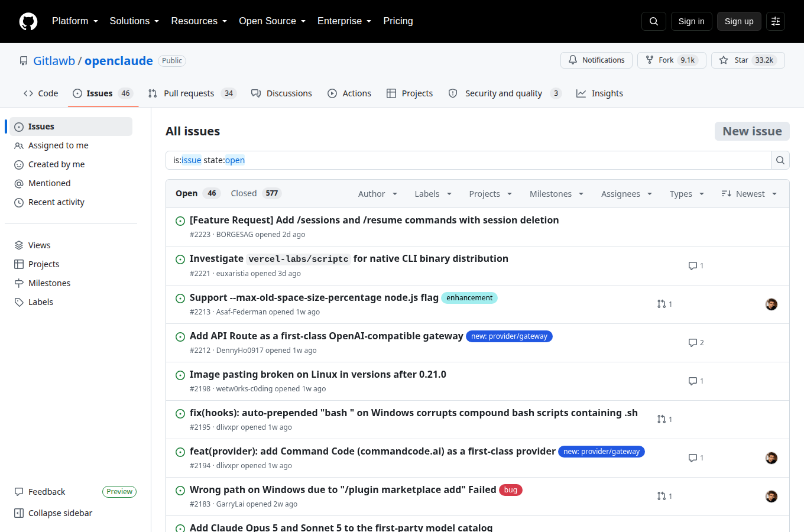
Task: Expand the Open Source menu
Action: click(x=273, y=21)
